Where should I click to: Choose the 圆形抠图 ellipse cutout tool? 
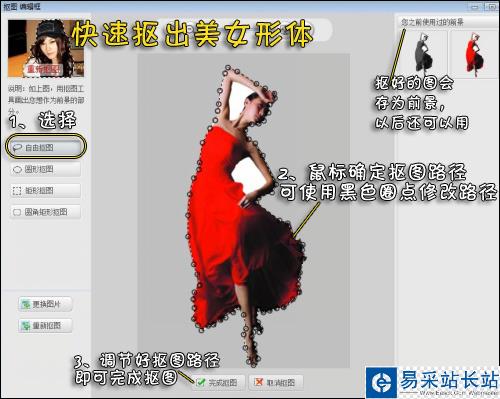(46, 169)
